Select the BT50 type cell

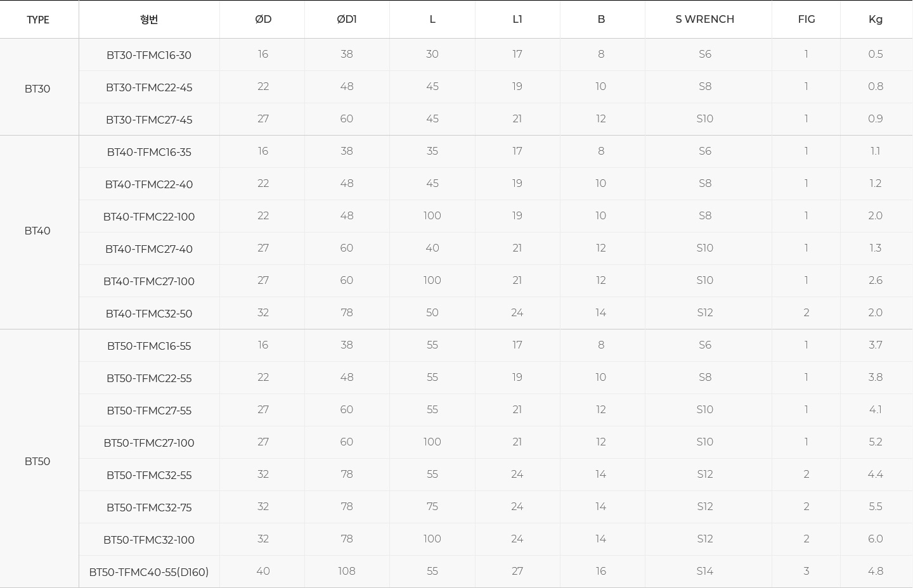tap(37, 461)
